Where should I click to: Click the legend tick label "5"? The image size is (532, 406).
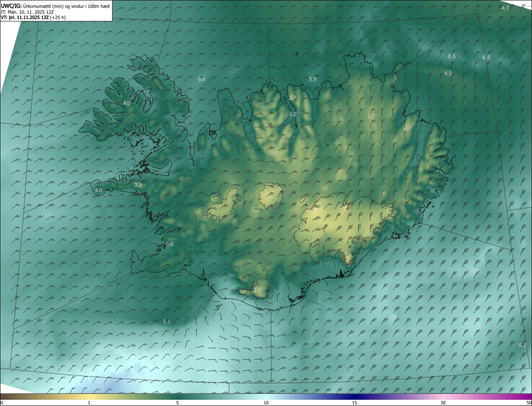click(x=177, y=403)
